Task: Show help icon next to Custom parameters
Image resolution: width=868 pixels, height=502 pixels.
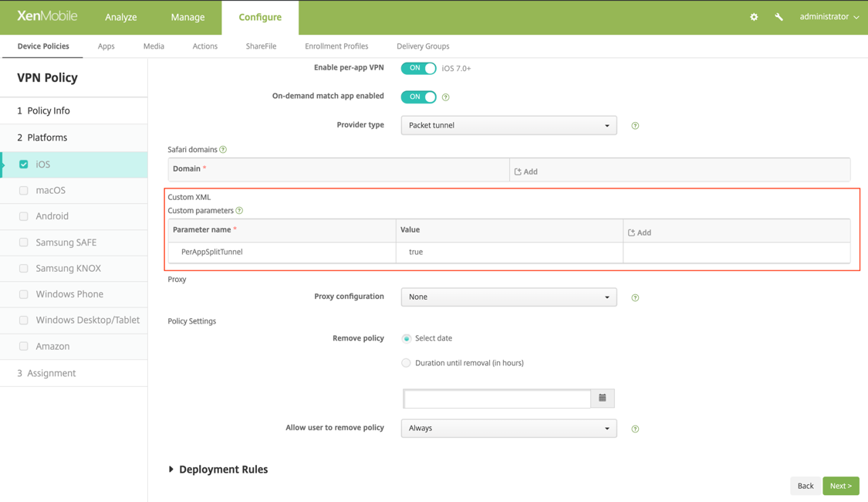Action: [x=239, y=211]
